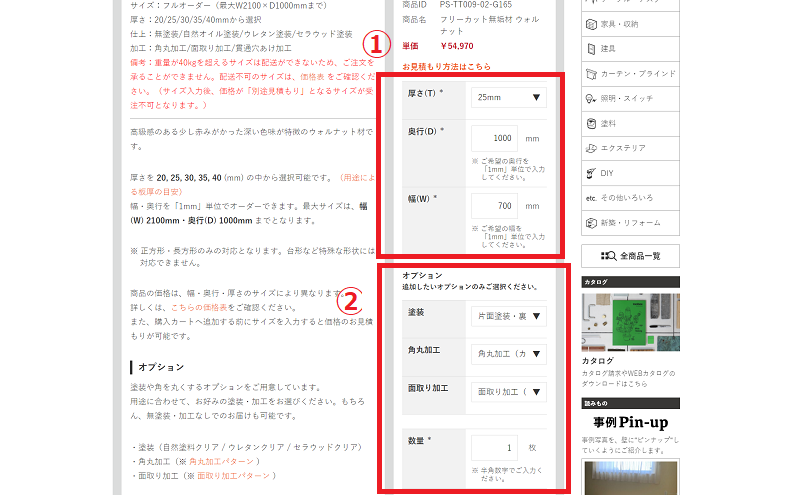Open カーテン・ブラインド category via its icon
The image size is (800, 495).
[x=592, y=73]
